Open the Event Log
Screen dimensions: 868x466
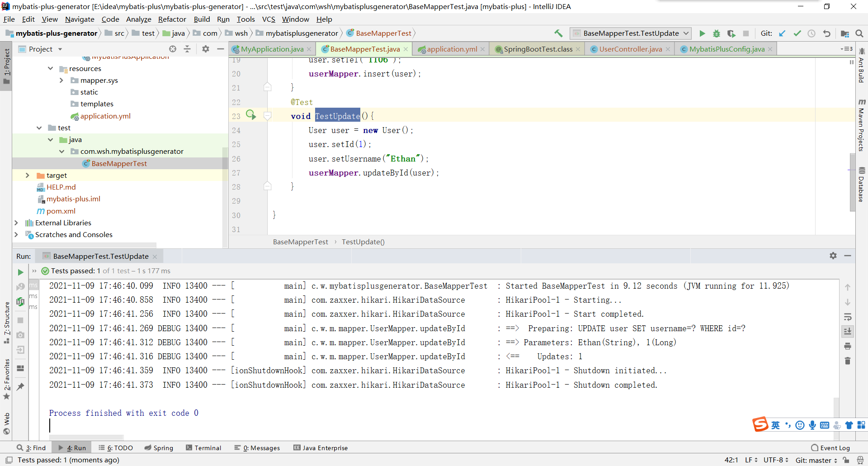(x=830, y=448)
